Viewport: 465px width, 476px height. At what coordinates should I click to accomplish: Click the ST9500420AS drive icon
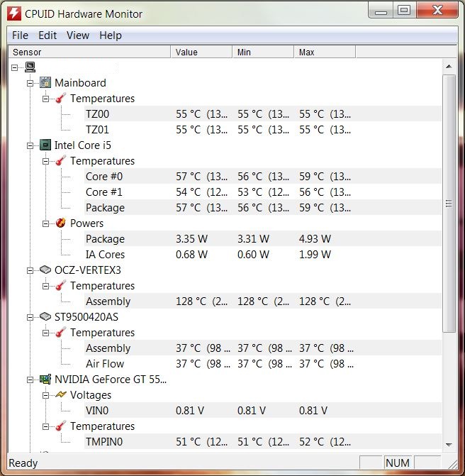pos(45,316)
